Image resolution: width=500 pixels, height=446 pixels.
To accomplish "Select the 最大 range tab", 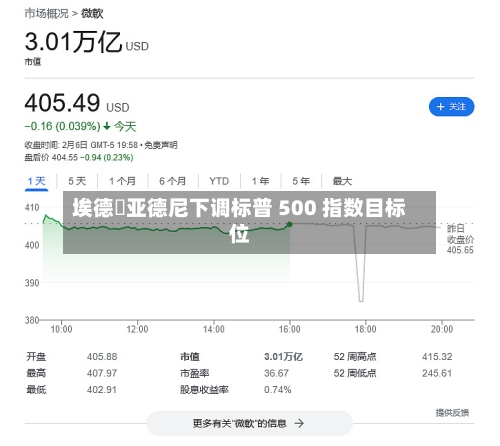I will [342, 181].
